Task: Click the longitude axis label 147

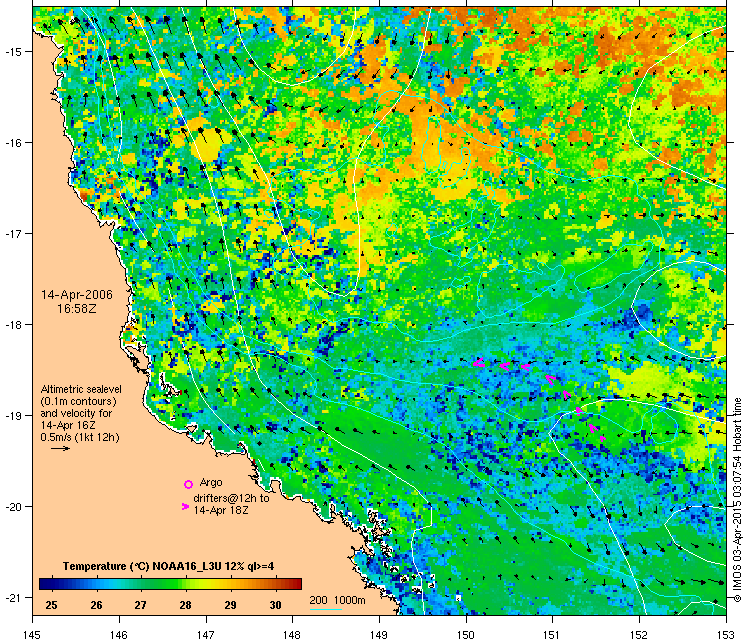Action: click(x=206, y=634)
